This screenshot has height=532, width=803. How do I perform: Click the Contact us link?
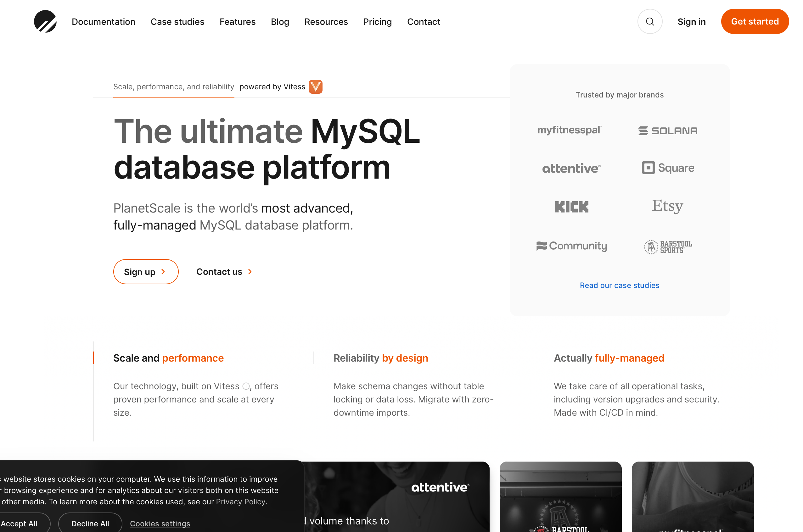[224, 272]
